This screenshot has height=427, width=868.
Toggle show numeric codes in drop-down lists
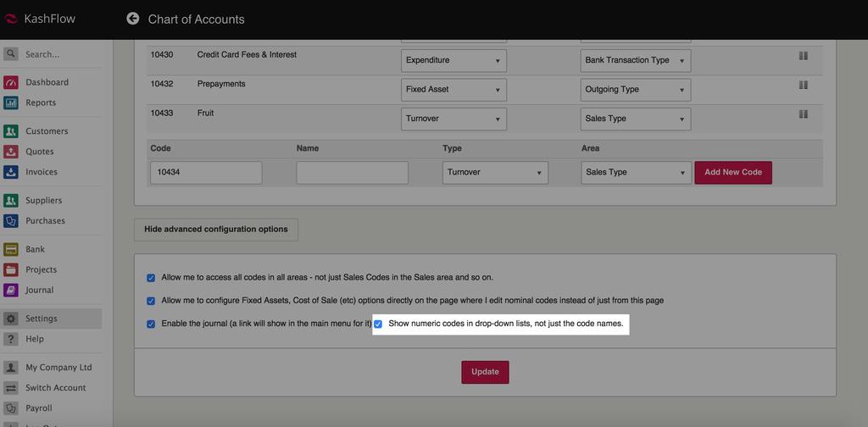click(378, 324)
